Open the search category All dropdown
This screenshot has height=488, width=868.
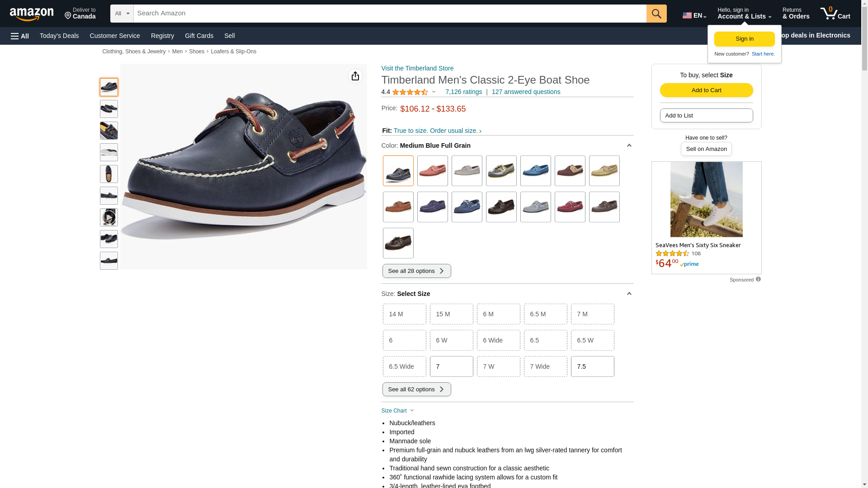coord(122,14)
